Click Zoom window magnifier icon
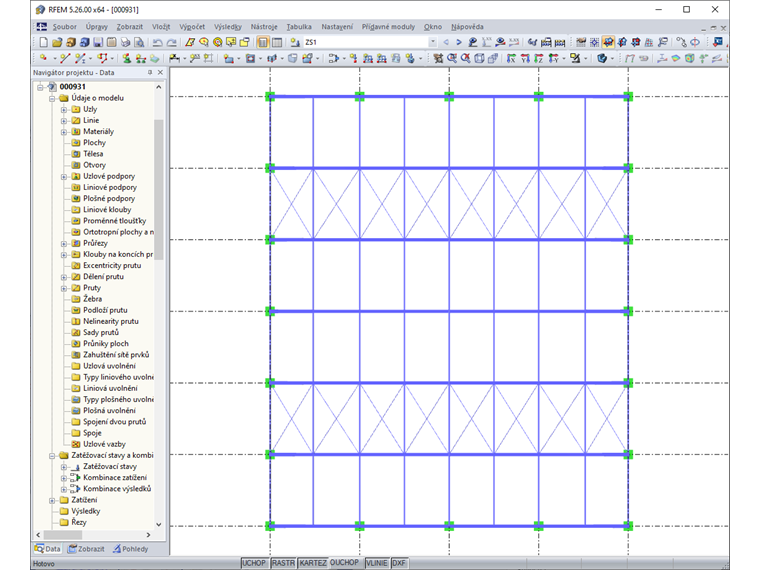Image resolution: width=760 pixels, height=570 pixels. pos(452,58)
